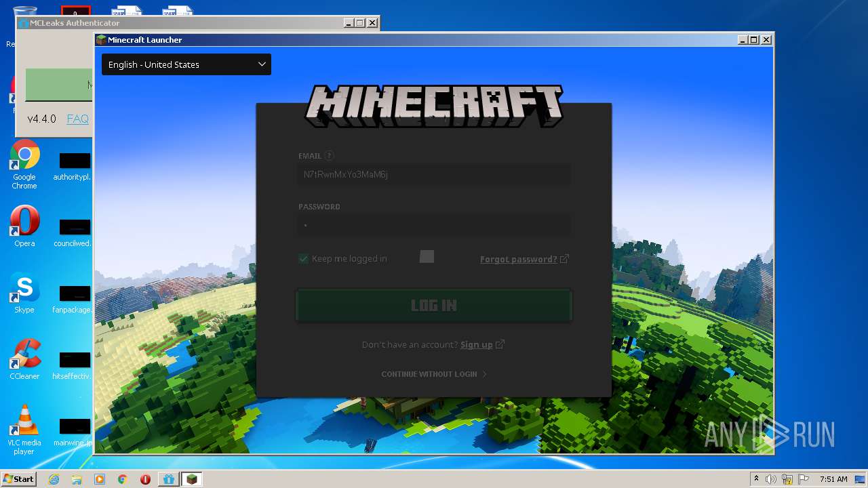Image resolution: width=868 pixels, height=488 pixels.
Task: Minimize the MCLeaks Authenticator window
Action: (x=349, y=23)
